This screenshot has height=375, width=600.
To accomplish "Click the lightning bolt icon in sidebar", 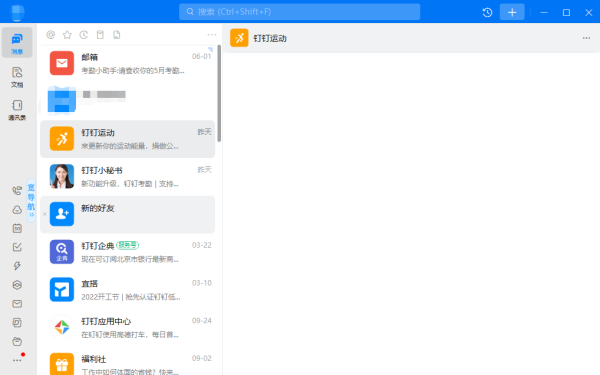I will pyautogui.click(x=17, y=266).
